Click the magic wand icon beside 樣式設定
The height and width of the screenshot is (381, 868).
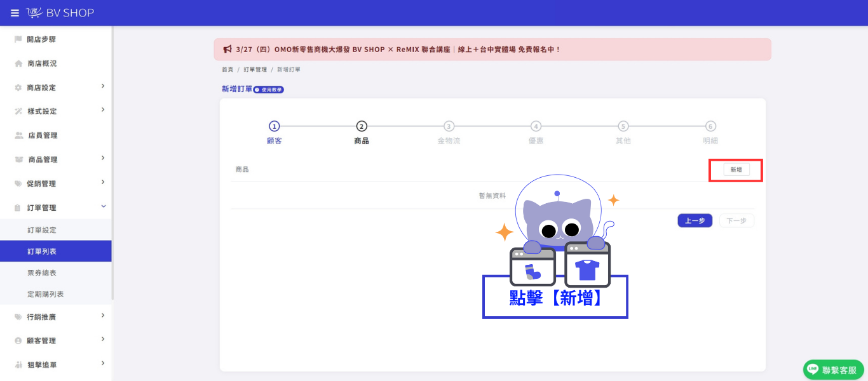coord(18,112)
